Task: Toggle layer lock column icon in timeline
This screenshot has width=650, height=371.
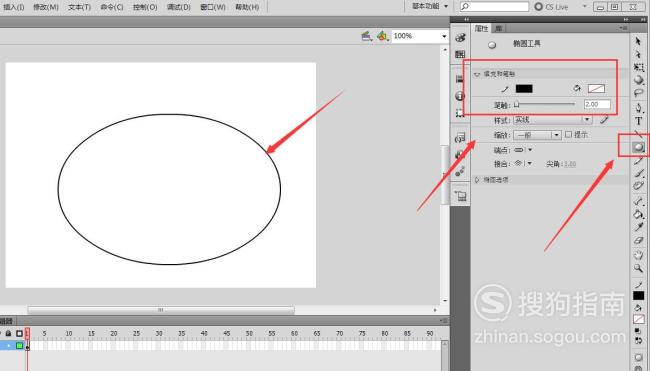Action: pyautogui.click(x=8, y=333)
